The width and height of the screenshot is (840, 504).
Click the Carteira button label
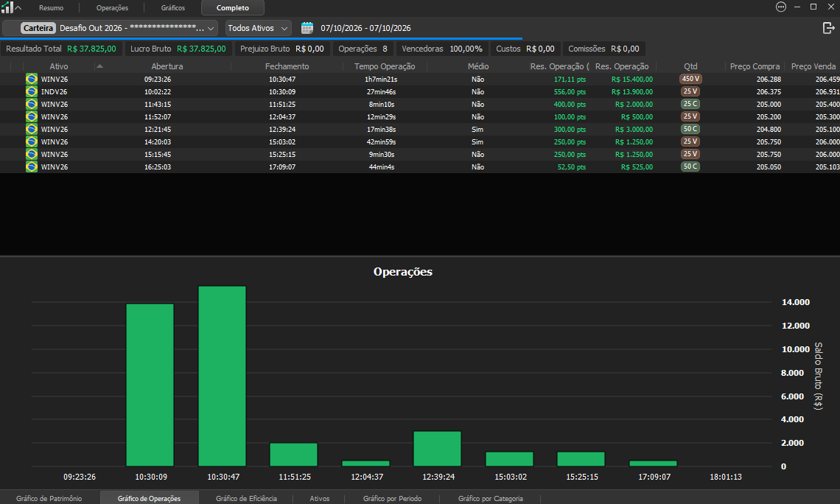coord(38,28)
